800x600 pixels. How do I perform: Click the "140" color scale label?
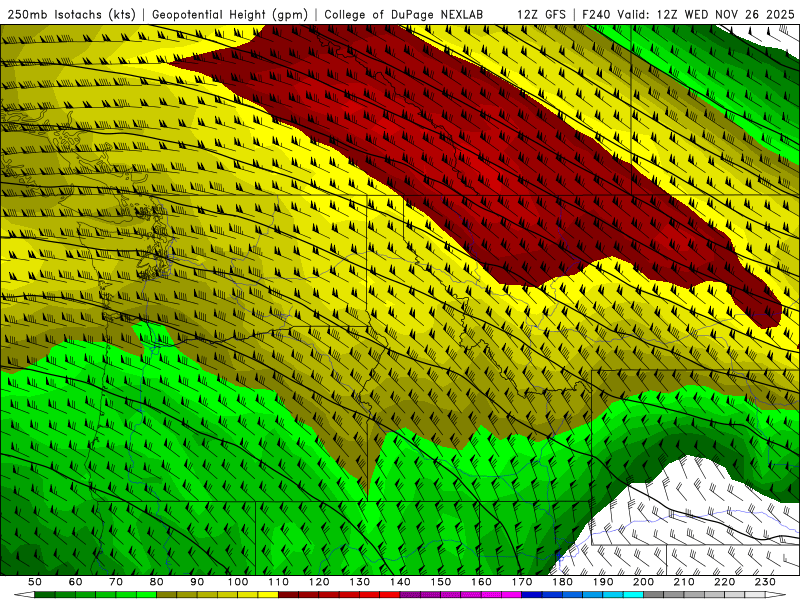click(400, 582)
